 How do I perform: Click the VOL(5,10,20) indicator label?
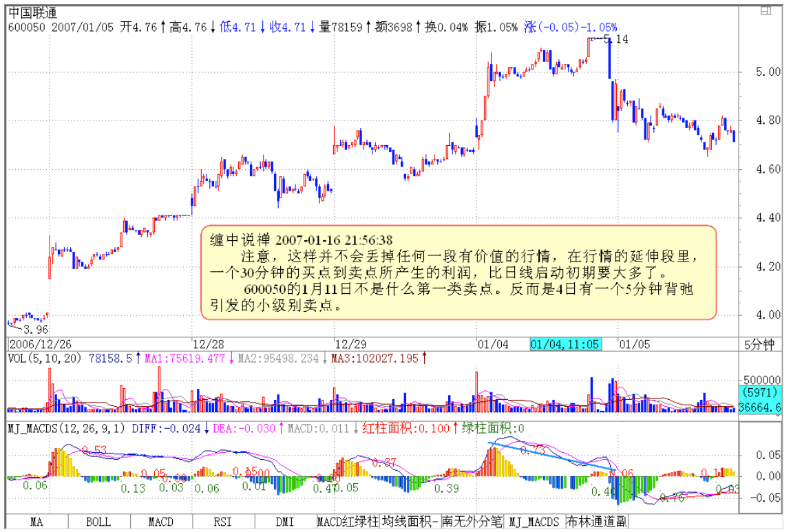44,359
